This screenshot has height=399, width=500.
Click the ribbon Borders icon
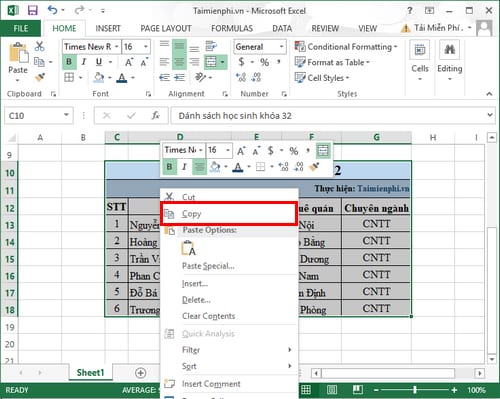point(69,77)
